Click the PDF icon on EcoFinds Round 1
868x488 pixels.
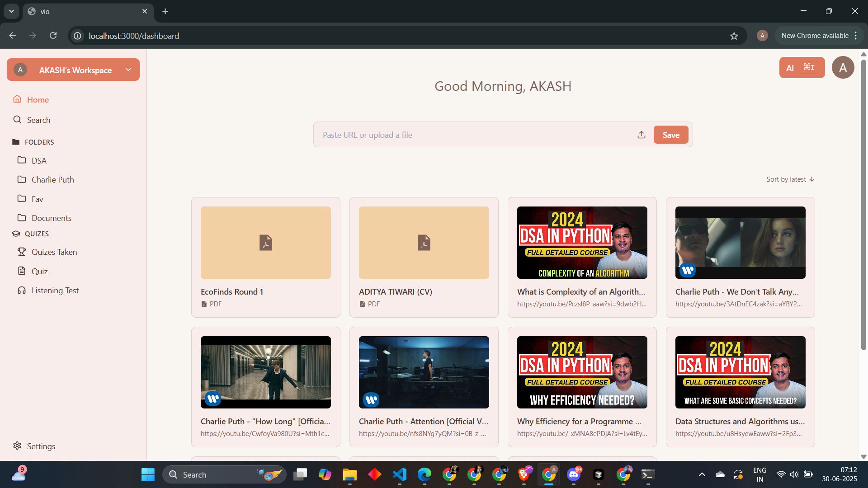[265, 243]
